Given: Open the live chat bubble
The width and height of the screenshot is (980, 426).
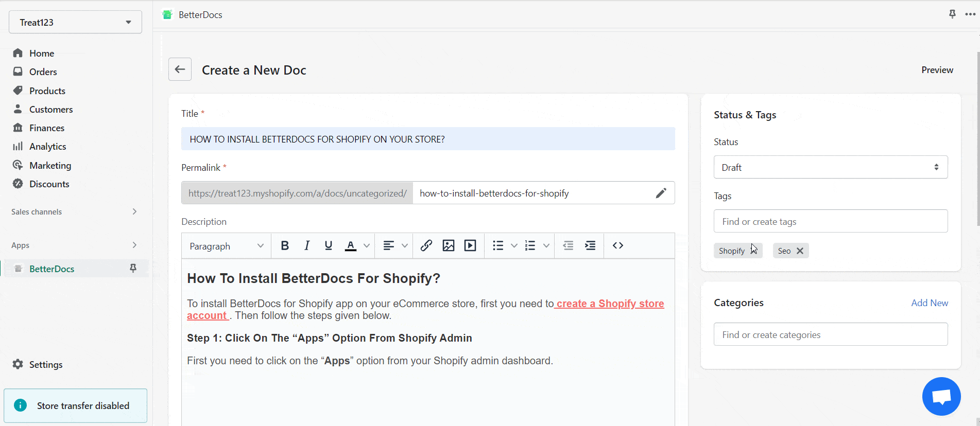Looking at the screenshot, I should (941, 396).
